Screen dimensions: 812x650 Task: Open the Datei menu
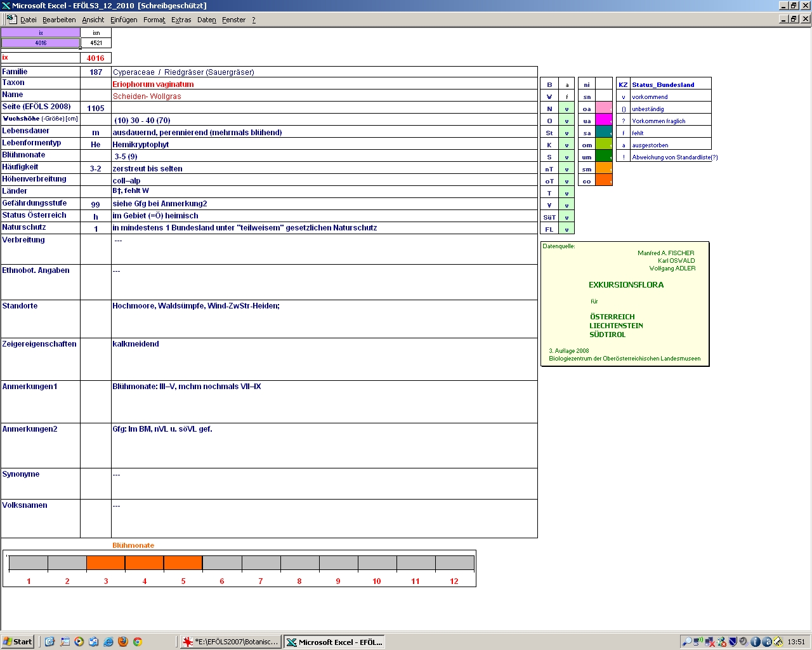[29, 20]
